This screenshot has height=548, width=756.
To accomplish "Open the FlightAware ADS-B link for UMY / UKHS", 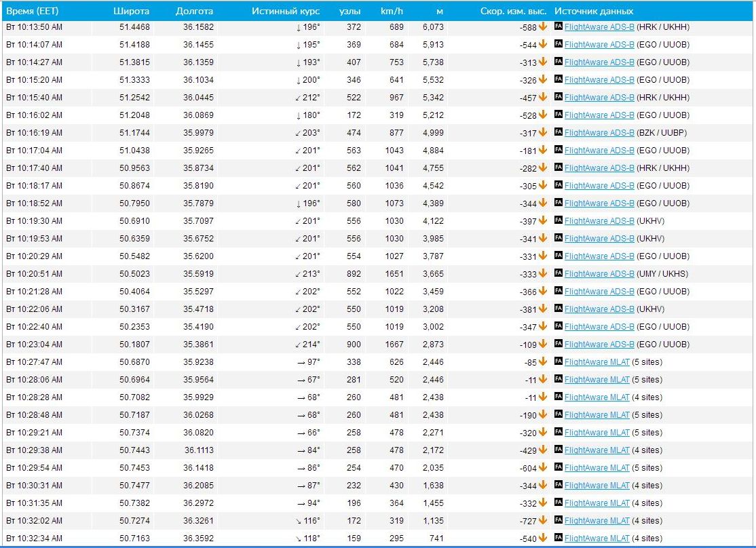I will coord(599,274).
